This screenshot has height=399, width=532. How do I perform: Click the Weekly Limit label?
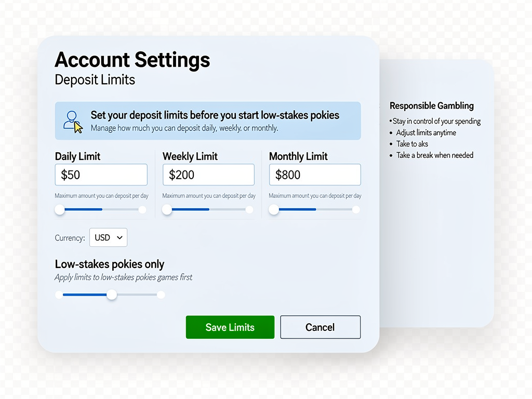(190, 156)
